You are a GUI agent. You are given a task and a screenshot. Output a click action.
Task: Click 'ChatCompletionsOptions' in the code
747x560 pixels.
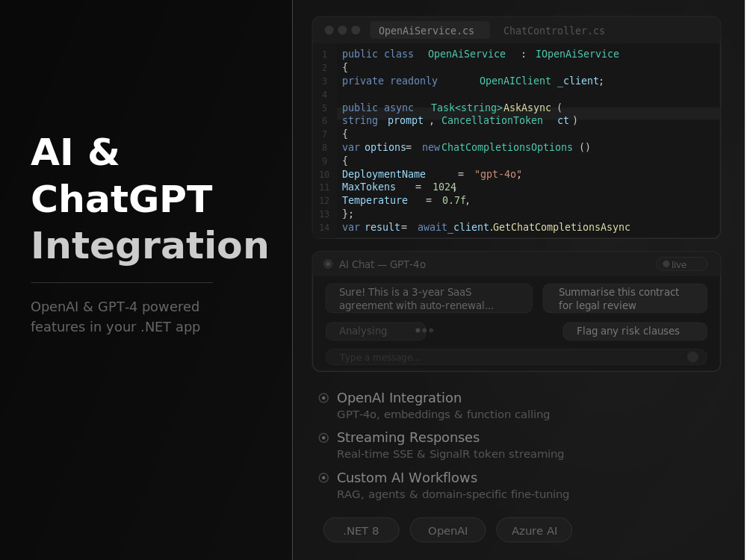pyautogui.click(x=507, y=147)
